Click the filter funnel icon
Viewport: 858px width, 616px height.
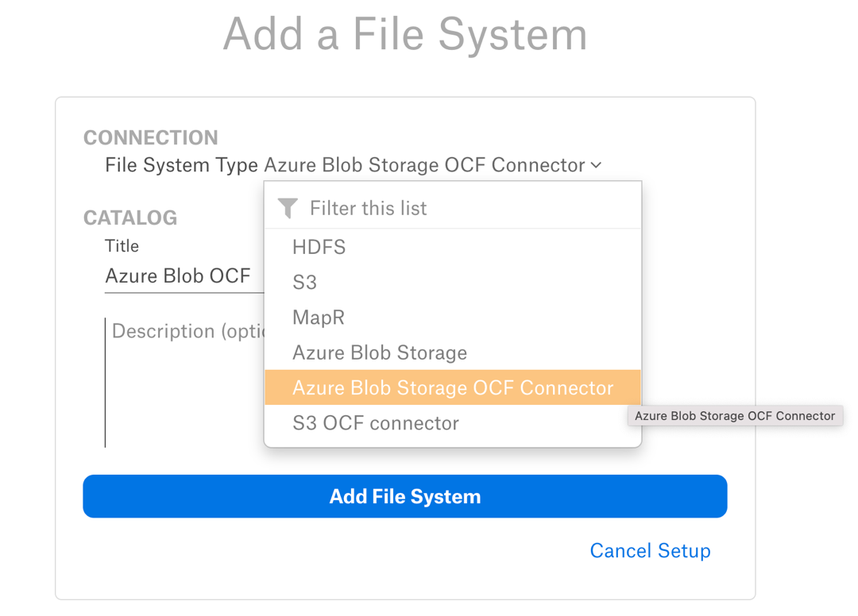[288, 208]
